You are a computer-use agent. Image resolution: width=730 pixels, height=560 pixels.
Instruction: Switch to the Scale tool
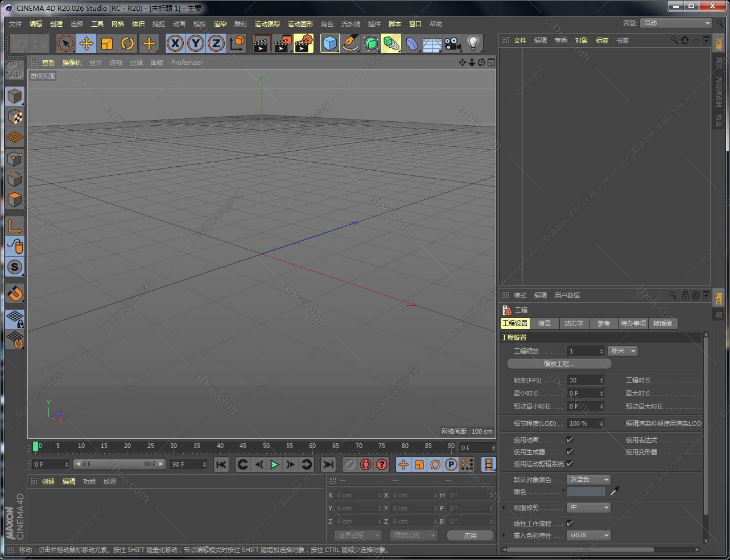(106, 43)
